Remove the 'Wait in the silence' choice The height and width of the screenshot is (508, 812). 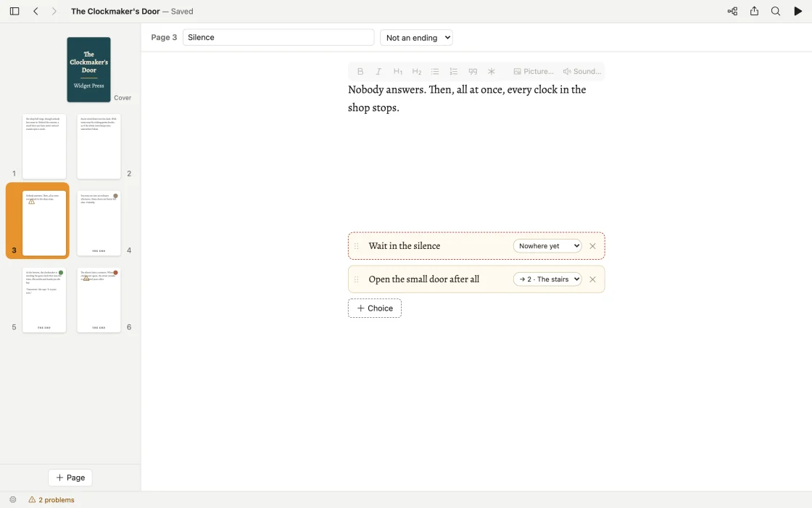592,246
